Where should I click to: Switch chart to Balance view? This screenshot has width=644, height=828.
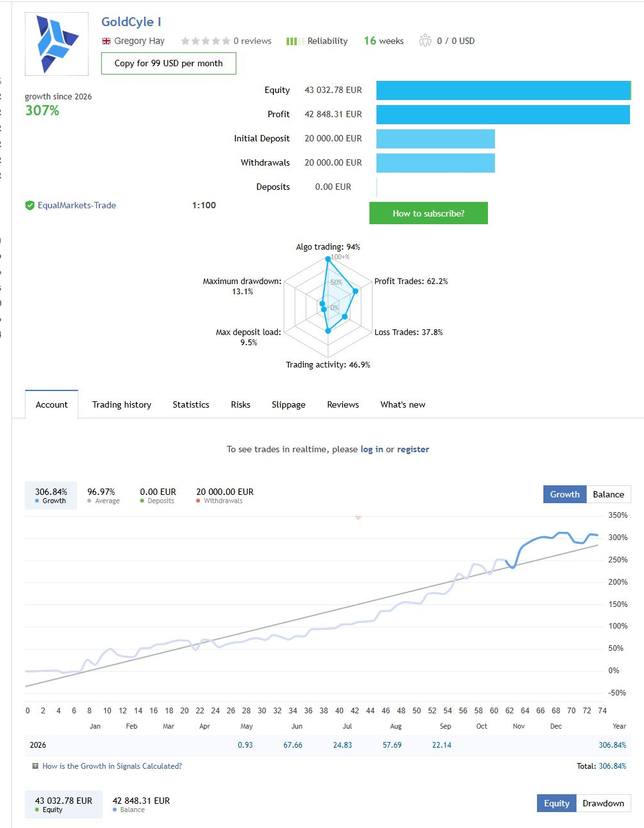point(608,494)
